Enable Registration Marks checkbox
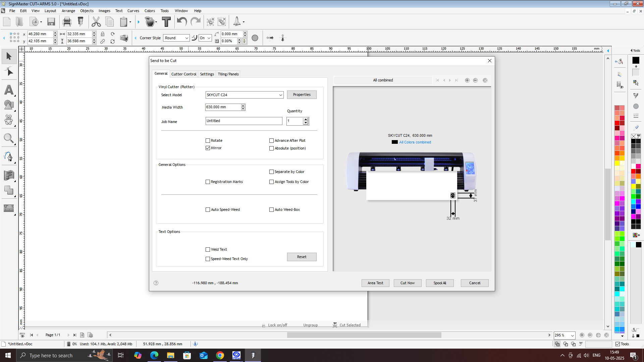 (208, 182)
